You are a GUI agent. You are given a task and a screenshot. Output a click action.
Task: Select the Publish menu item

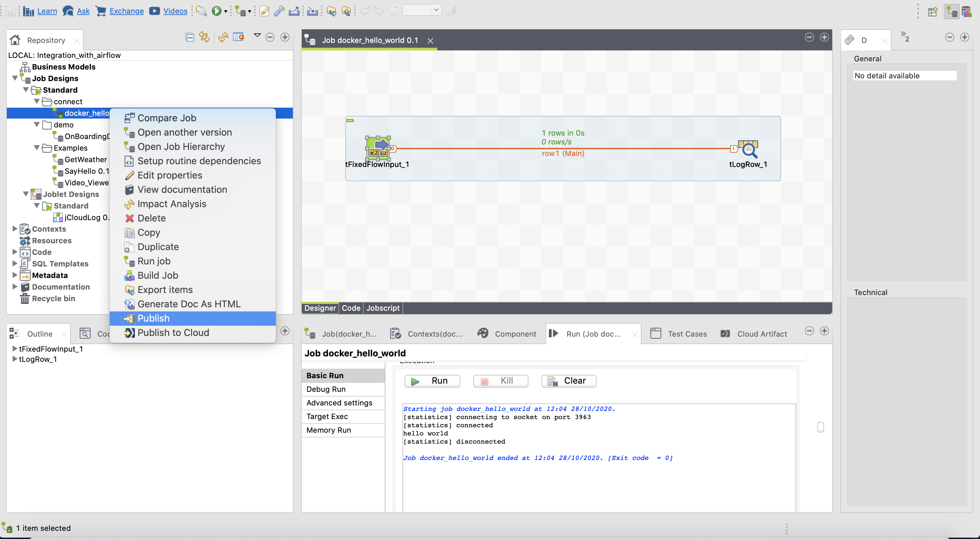[153, 317]
